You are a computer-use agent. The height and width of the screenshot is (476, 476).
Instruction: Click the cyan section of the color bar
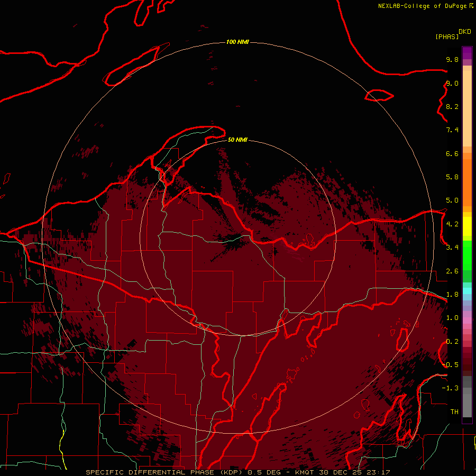[467, 291]
